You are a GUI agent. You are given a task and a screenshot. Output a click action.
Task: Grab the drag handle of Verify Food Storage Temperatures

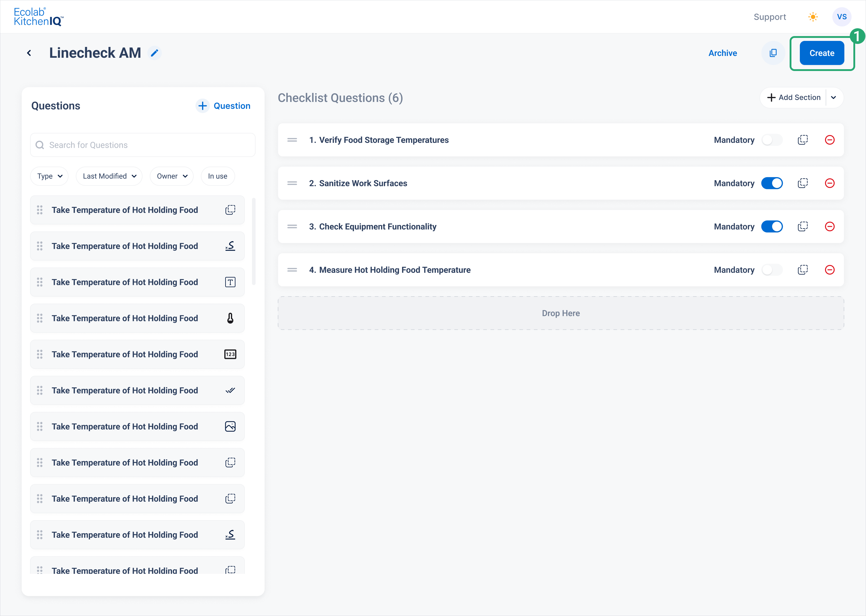(x=292, y=140)
